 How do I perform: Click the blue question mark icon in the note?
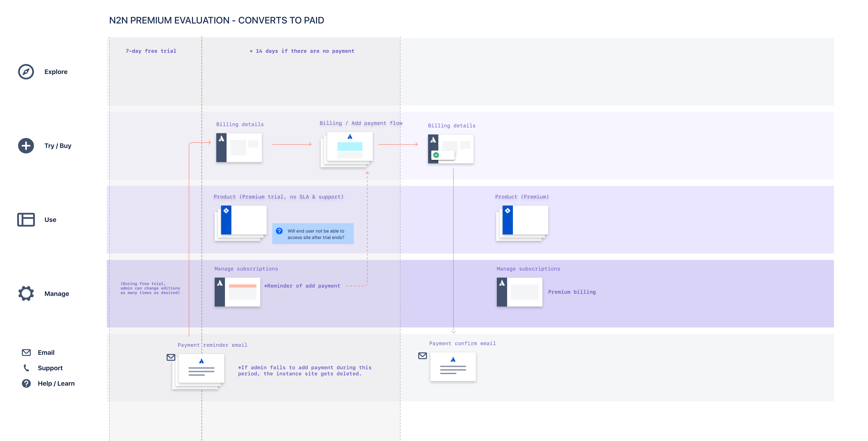[279, 231]
